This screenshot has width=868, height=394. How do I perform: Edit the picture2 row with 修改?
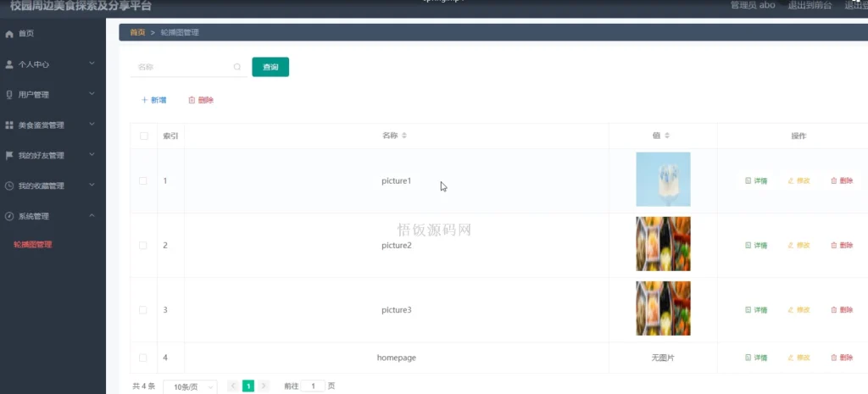798,245
